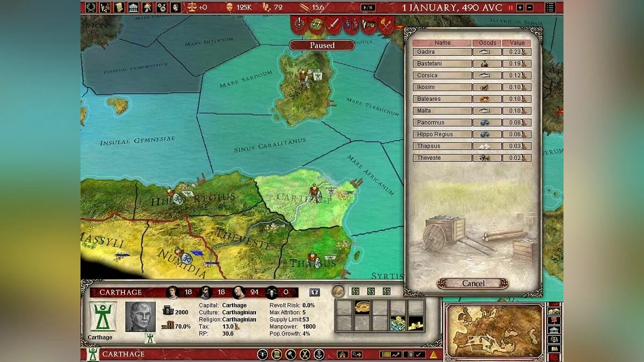This screenshot has width=644, height=362.
Task: Sort trade list by Goods column
Action: tap(487, 43)
